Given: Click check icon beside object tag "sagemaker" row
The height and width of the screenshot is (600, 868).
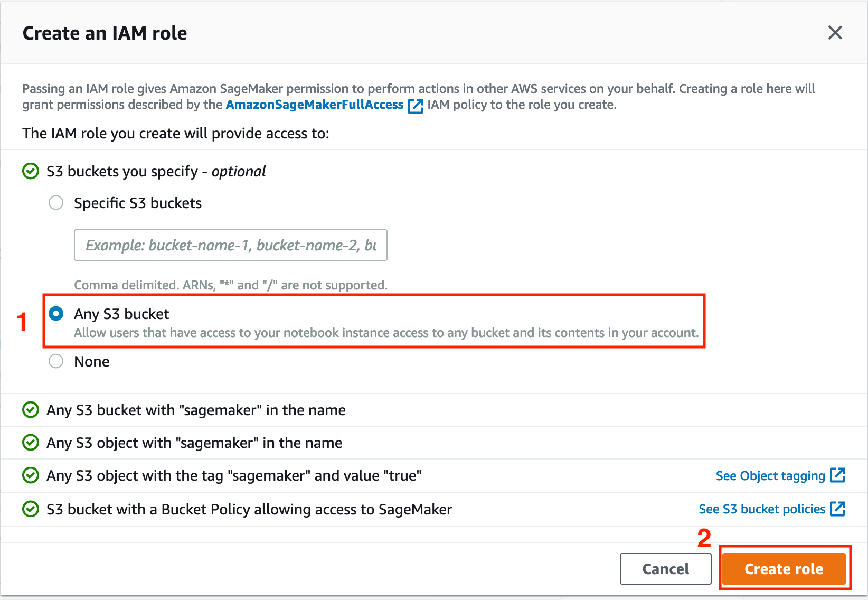Looking at the screenshot, I should pyautogui.click(x=31, y=475).
